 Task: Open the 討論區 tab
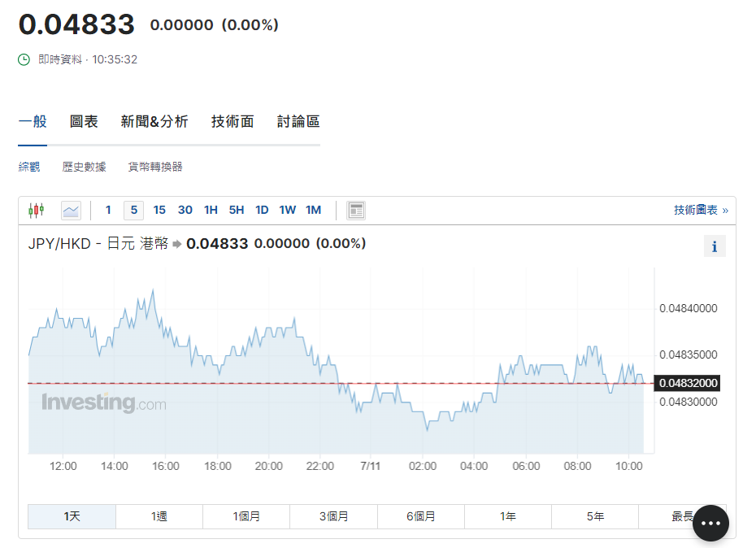297,120
